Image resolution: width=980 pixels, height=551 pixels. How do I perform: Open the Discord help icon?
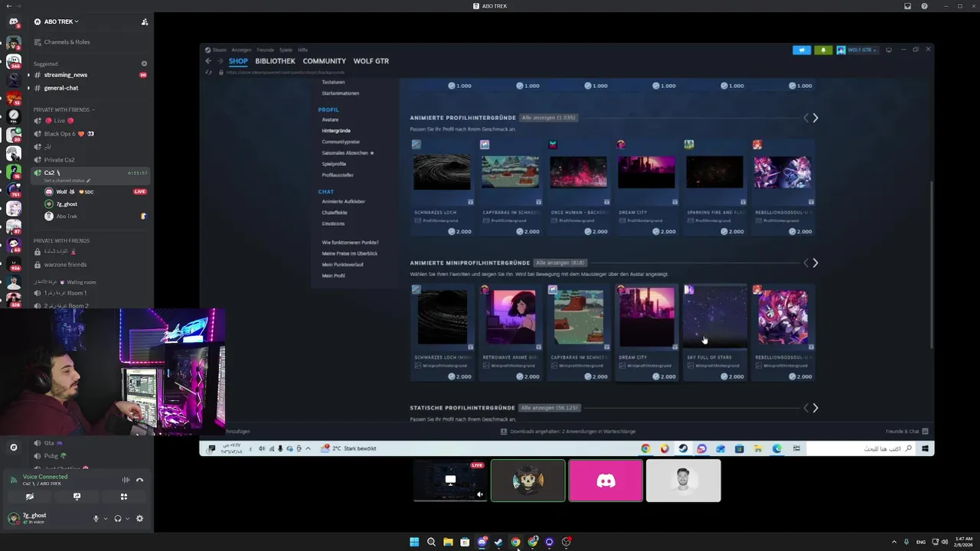[924, 6]
